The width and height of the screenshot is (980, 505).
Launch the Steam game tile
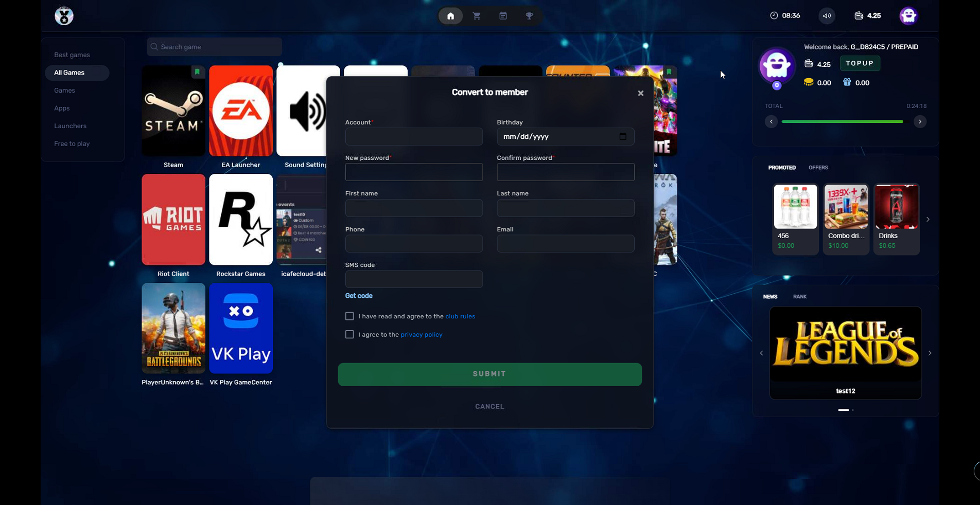[x=173, y=111]
